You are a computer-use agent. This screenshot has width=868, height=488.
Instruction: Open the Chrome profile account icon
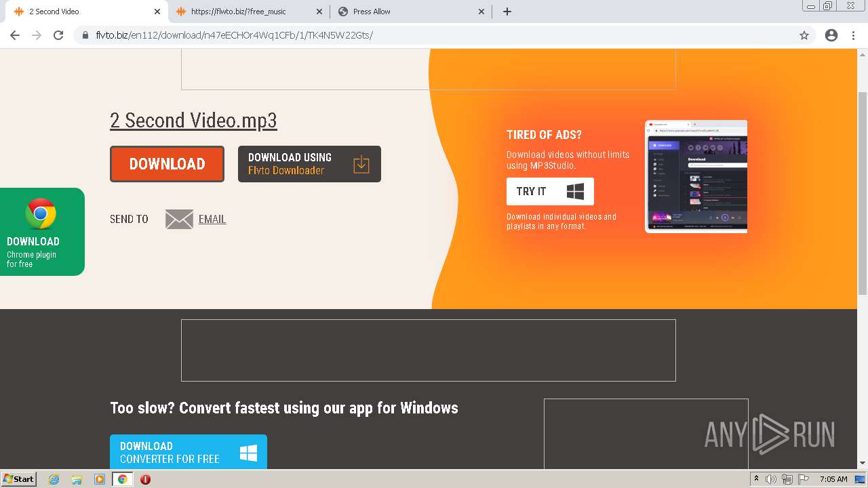point(831,35)
